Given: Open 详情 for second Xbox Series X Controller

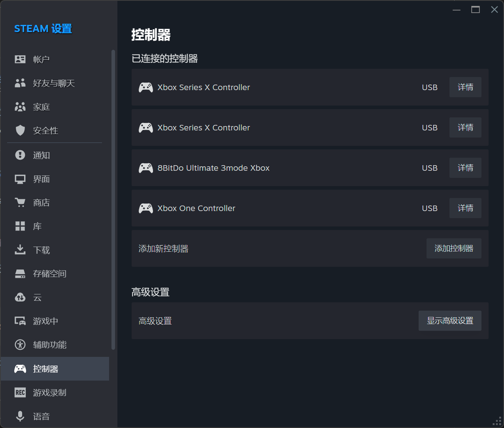Looking at the screenshot, I should tap(465, 128).
